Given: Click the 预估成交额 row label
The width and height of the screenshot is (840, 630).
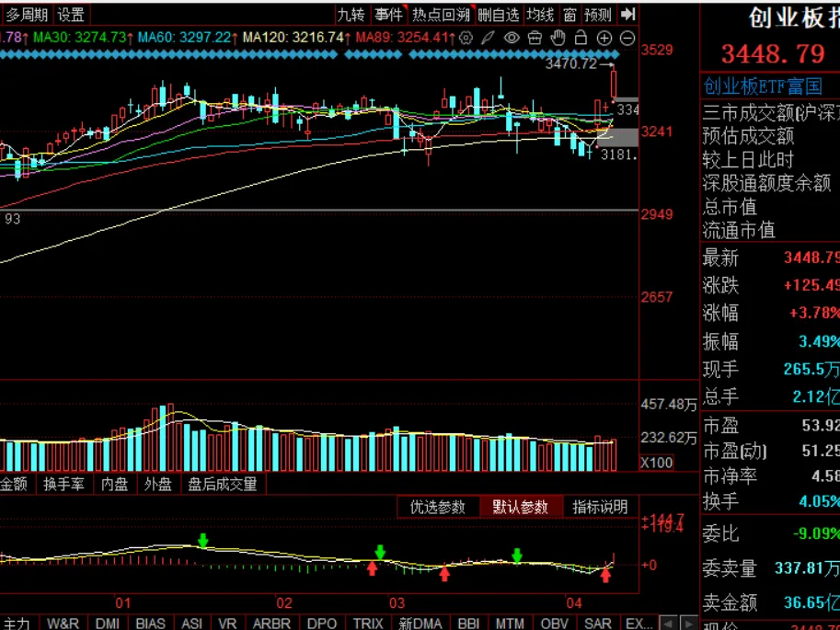Looking at the screenshot, I should click(x=748, y=136).
